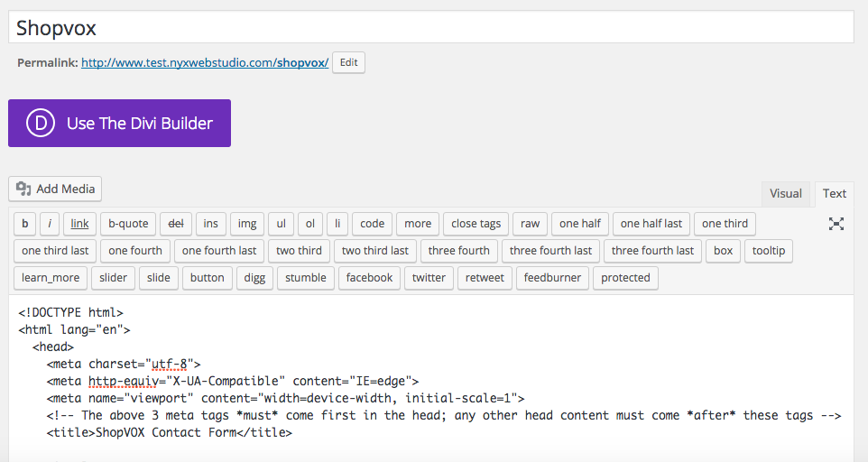868x462 pixels.
Task: Switch to the Text editor tab
Action: click(x=835, y=194)
